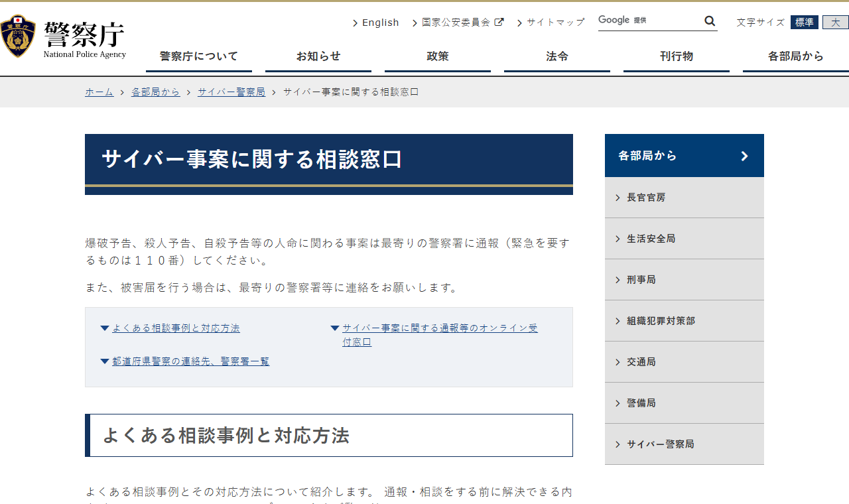Open the 法令 menu

click(557, 57)
